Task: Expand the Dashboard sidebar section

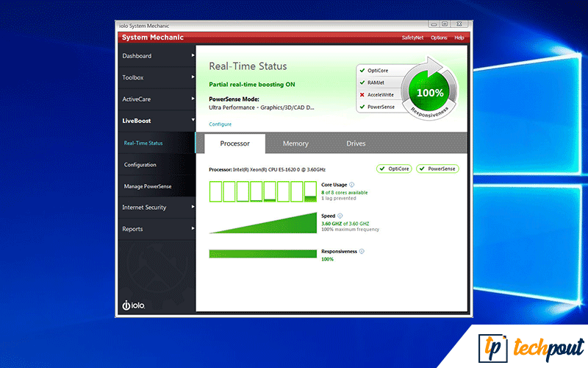Action: point(156,56)
